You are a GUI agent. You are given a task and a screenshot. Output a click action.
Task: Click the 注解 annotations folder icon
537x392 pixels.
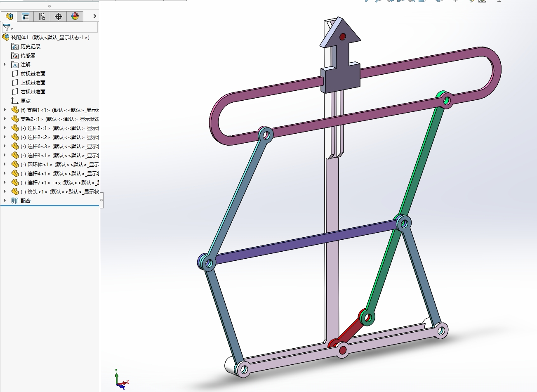click(15, 64)
